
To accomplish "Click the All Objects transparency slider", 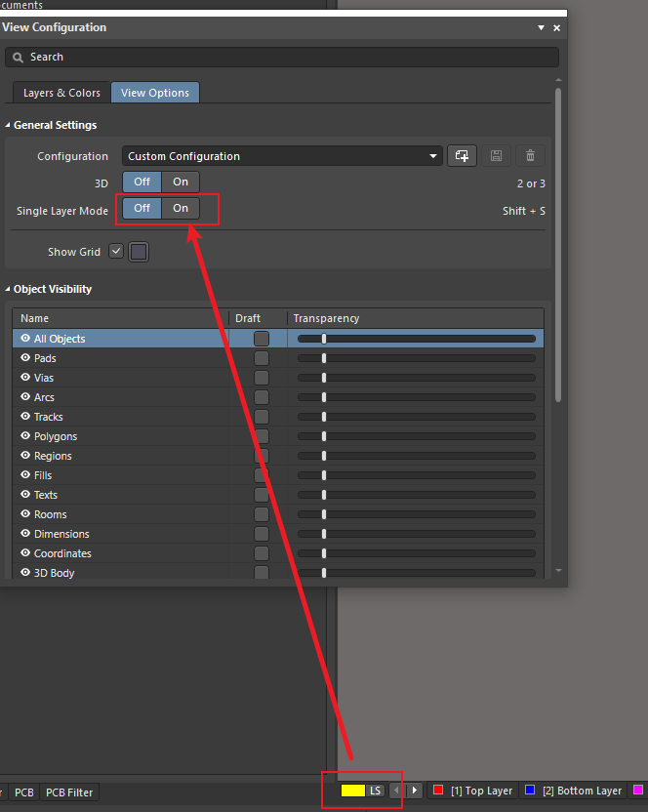I will click(x=417, y=339).
